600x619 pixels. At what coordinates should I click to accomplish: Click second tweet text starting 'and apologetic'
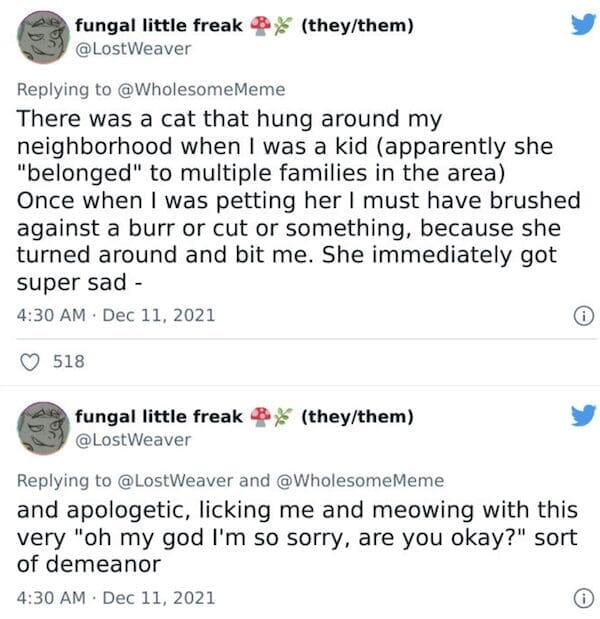pos(290,538)
